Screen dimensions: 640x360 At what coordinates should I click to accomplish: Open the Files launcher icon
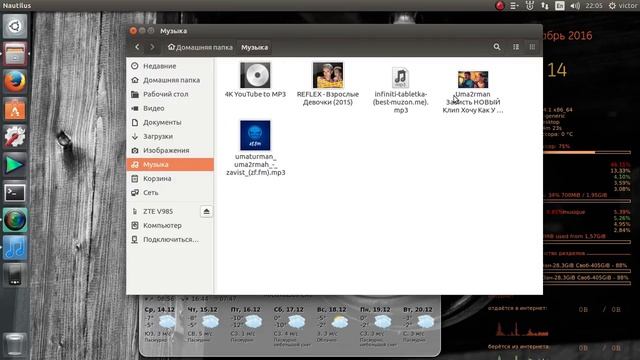click(x=15, y=54)
